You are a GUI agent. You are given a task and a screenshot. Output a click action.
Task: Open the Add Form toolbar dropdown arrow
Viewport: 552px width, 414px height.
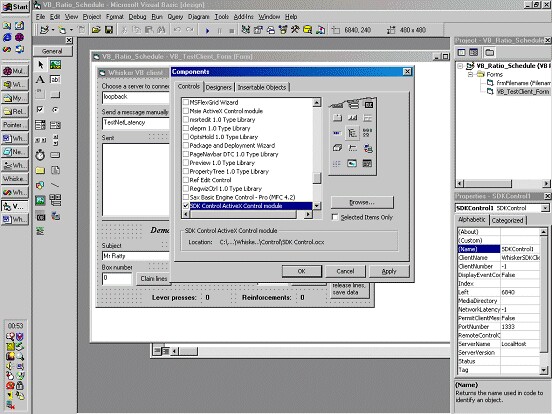tap(71, 30)
